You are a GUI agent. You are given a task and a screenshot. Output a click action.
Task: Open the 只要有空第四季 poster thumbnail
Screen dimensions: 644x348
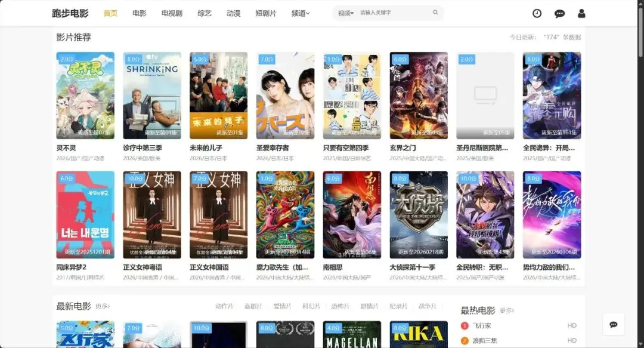pyautogui.click(x=352, y=96)
